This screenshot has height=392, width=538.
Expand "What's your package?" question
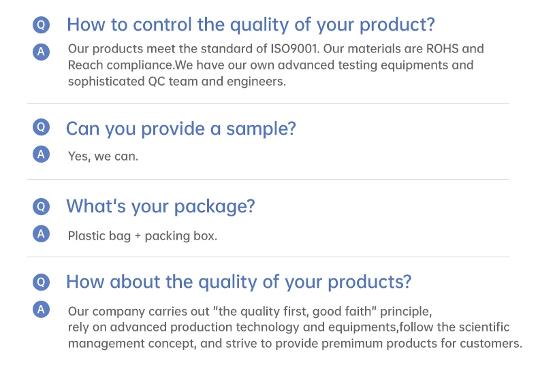[x=160, y=206]
